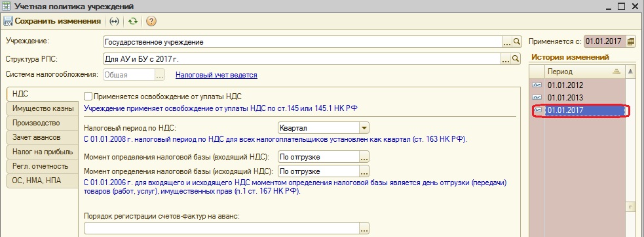Maximize the Учетная политика учреждений window
Viewport: 644px width, 237px height.
click(x=621, y=6)
